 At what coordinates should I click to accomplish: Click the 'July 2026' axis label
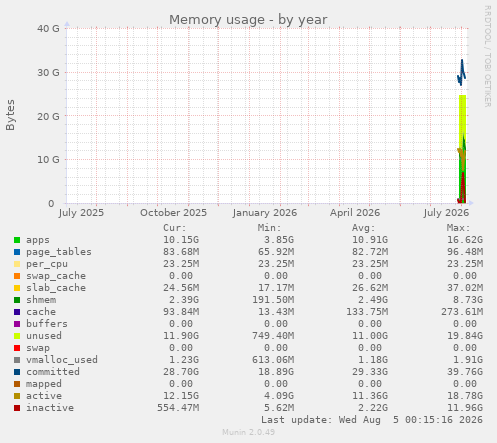[446, 213]
